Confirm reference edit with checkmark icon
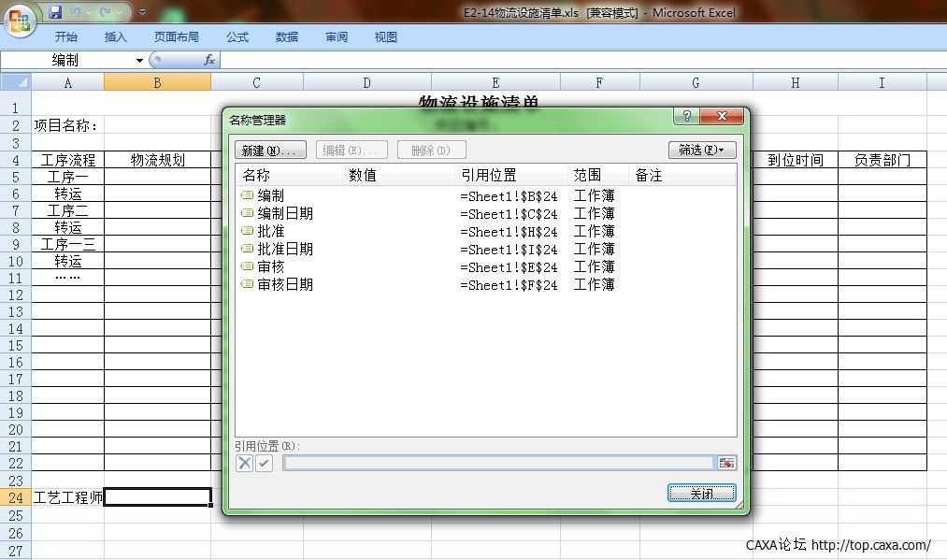This screenshot has height=560, width=947. pos(264,464)
